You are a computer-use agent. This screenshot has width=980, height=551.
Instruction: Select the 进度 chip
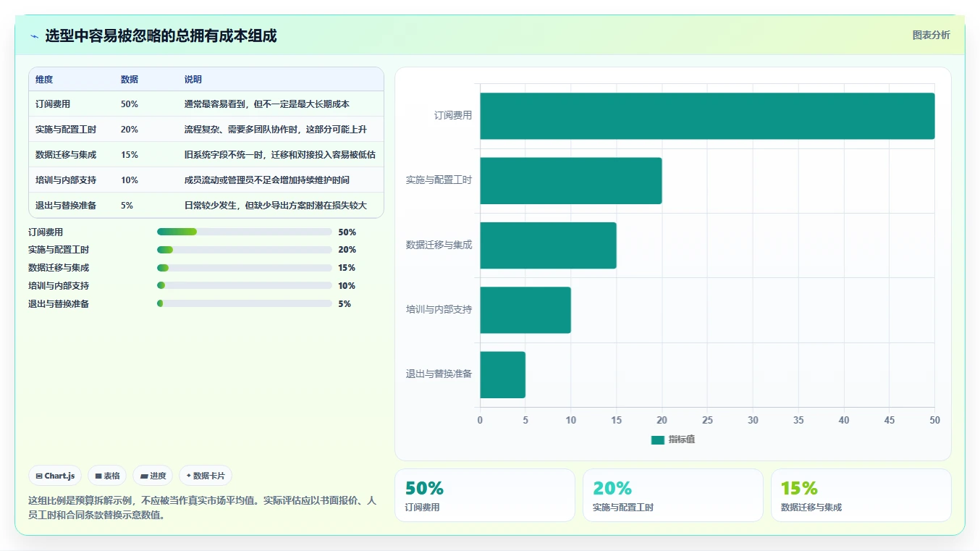153,476
